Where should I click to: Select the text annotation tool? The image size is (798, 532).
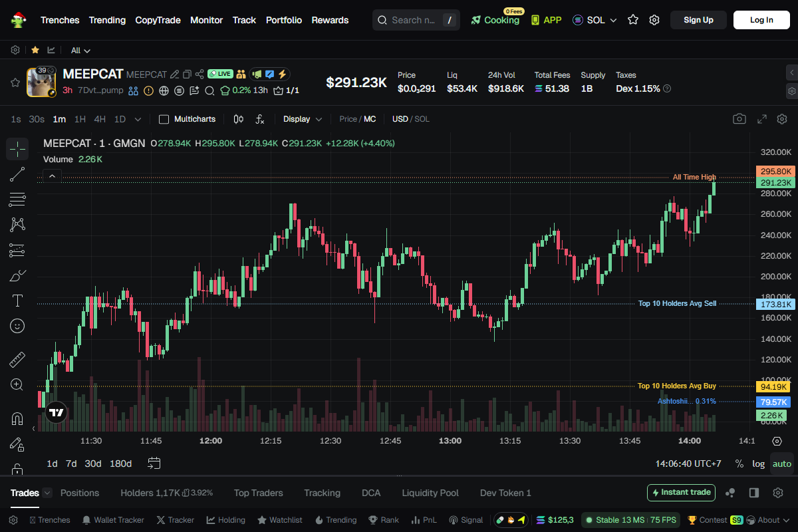17,301
